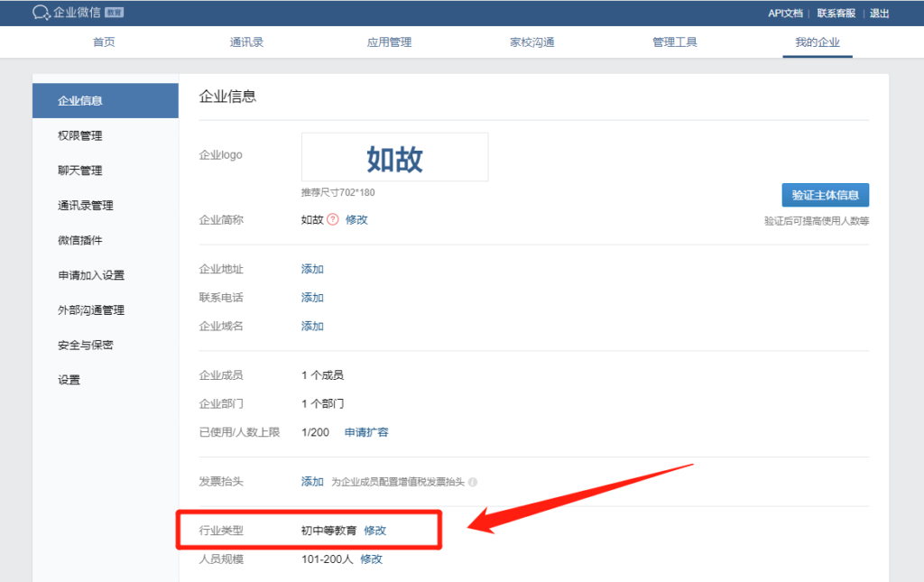Click the info icon next to invoice description
This screenshot has width=924, height=582.
point(473,482)
